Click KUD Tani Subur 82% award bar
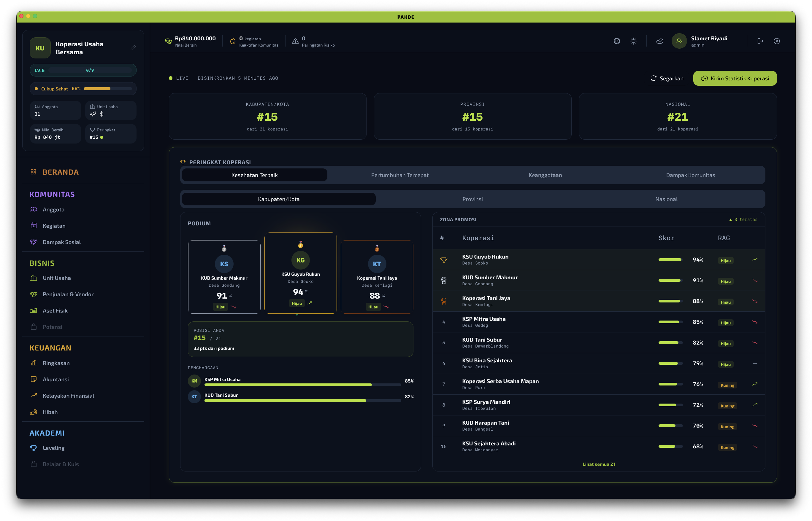The height and width of the screenshot is (521, 812). click(302, 401)
